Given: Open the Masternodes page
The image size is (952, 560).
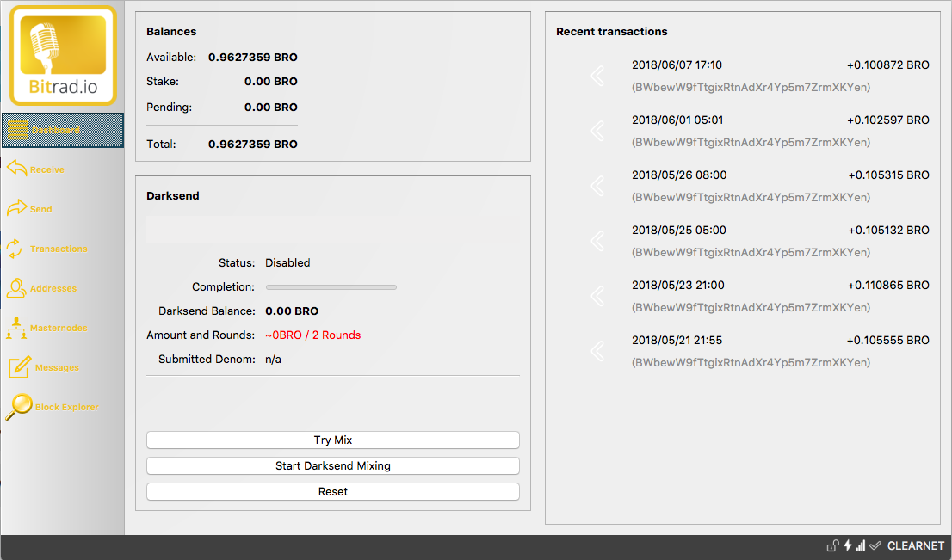Looking at the screenshot, I should click(58, 328).
